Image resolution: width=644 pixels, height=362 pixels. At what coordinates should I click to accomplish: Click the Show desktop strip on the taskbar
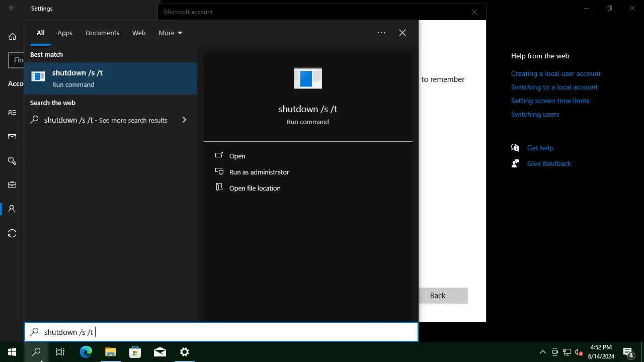[642, 352]
